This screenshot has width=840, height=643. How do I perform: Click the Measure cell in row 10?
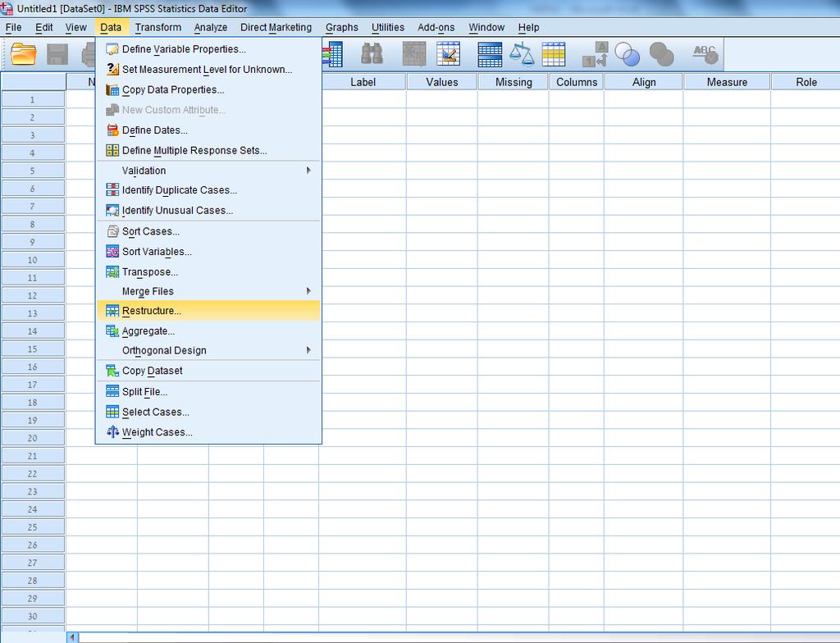(727, 259)
